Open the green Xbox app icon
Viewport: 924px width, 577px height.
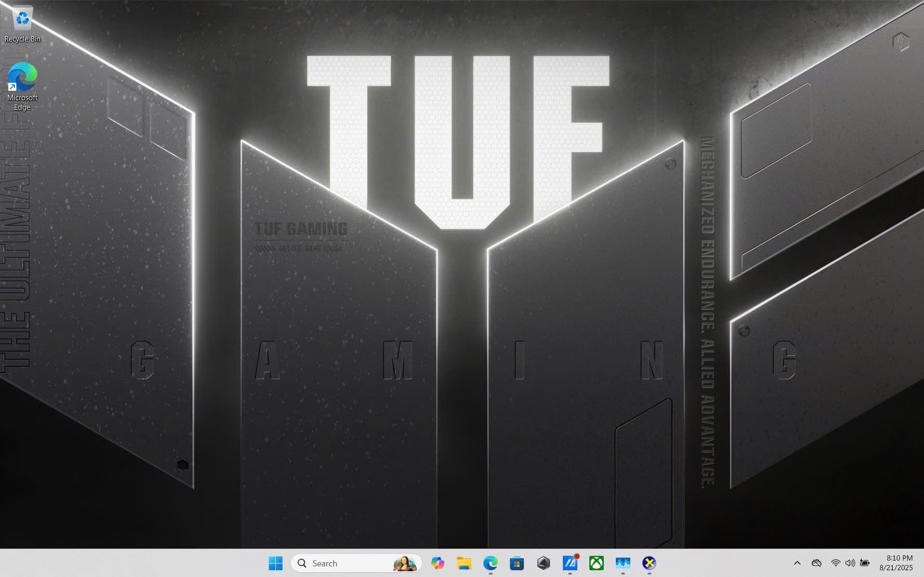(596, 563)
